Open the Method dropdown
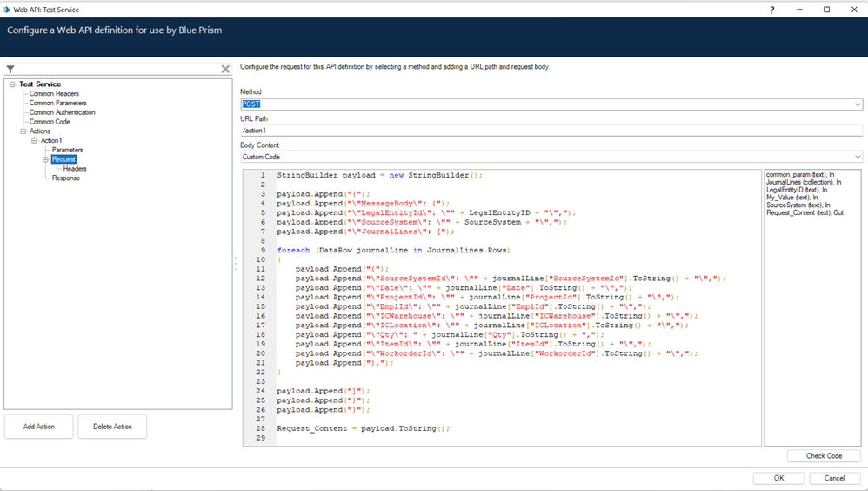 [x=857, y=104]
